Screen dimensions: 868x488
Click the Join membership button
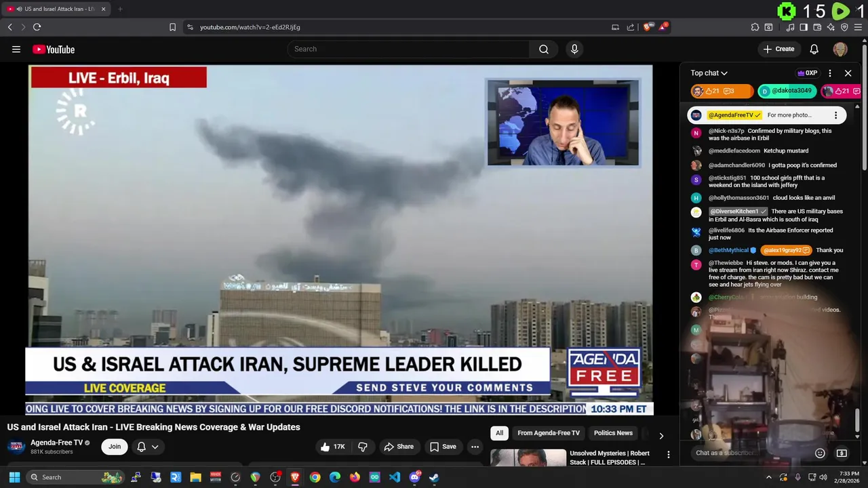(x=115, y=447)
